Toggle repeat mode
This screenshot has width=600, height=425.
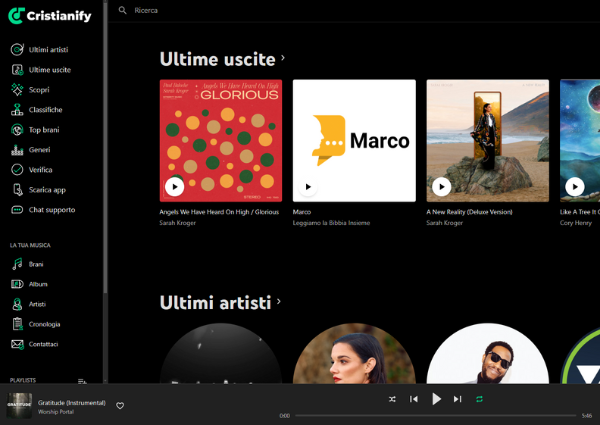click(x=479, y=399)
